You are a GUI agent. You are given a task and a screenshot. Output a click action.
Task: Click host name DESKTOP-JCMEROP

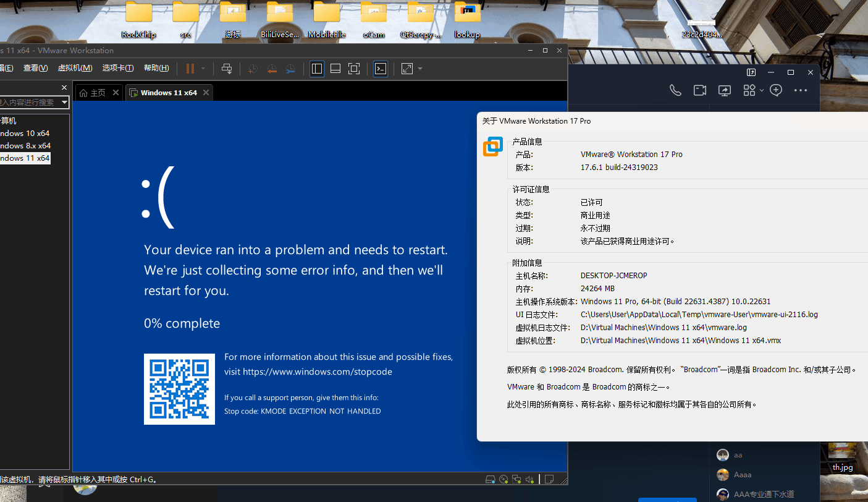[614, 276]
